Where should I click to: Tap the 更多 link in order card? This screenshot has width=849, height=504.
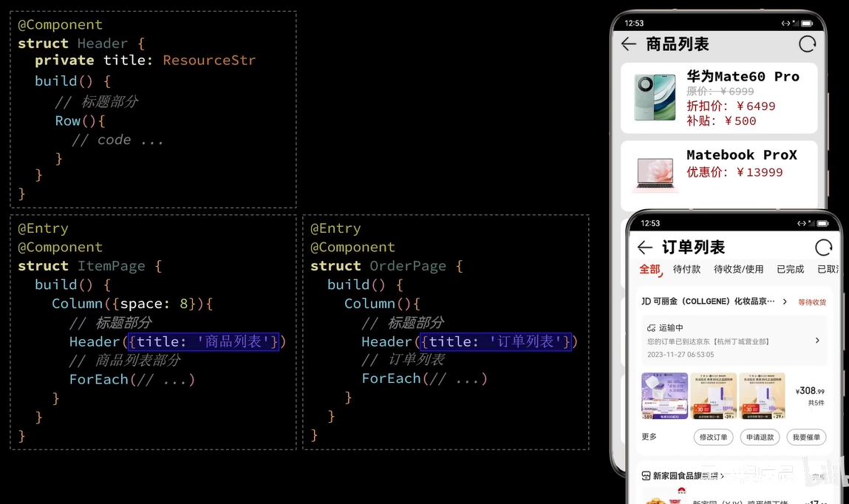[649, 437]
